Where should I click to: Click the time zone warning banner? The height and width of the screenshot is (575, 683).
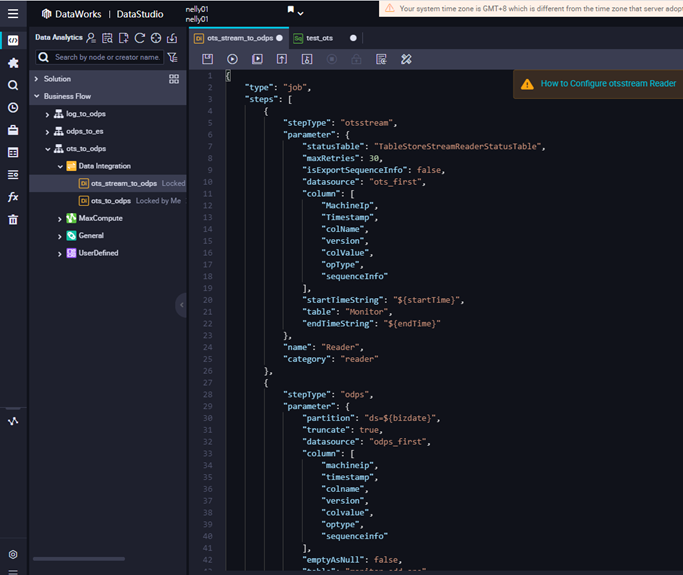(x=532, y=8)
